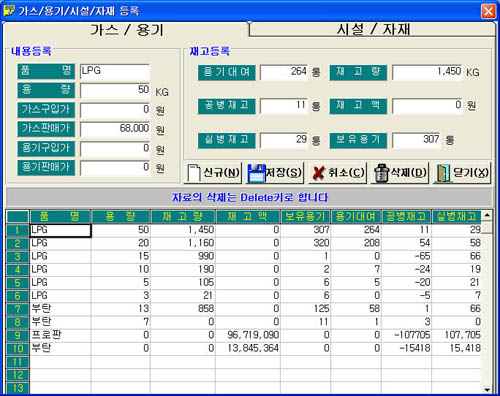
Task: Click the 320 cell in 보유용기 column
Action: 306,243
